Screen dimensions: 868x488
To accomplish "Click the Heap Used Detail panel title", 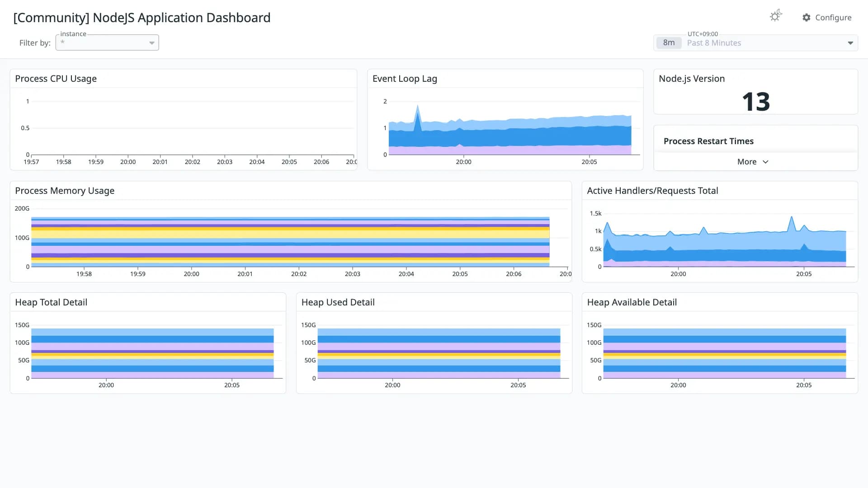I will coord(338,302).
